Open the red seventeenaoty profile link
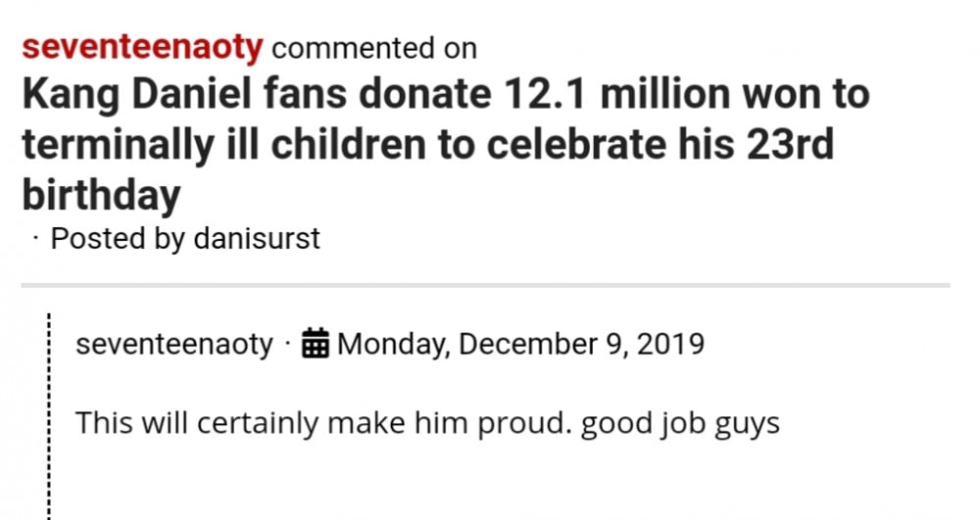This screenshot has height=520, width=980. (x=142, y=46)
